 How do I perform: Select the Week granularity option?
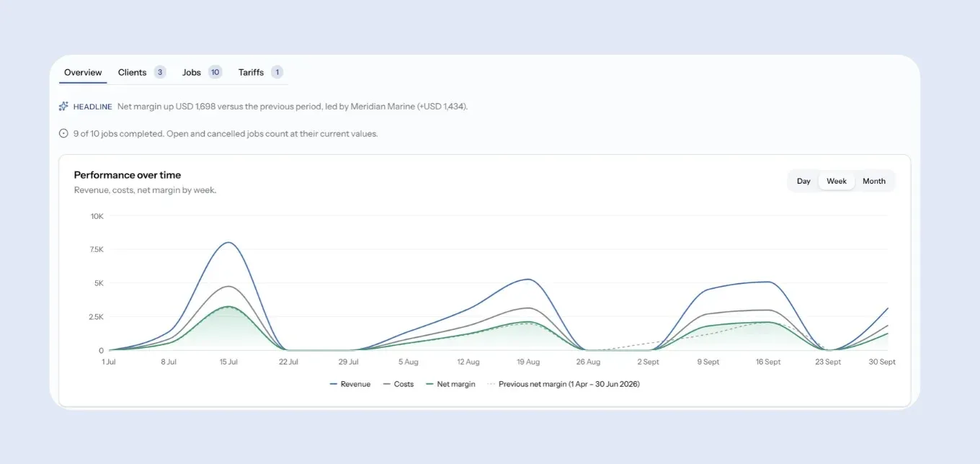[x=837, y=181]
